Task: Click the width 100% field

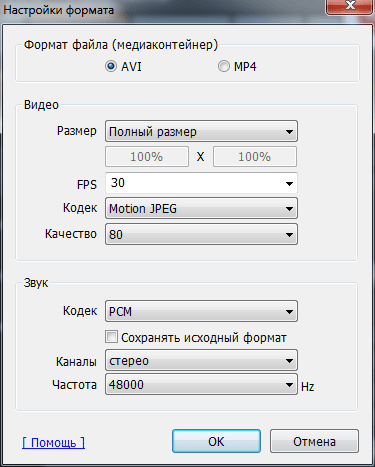Action: point(147,156)
